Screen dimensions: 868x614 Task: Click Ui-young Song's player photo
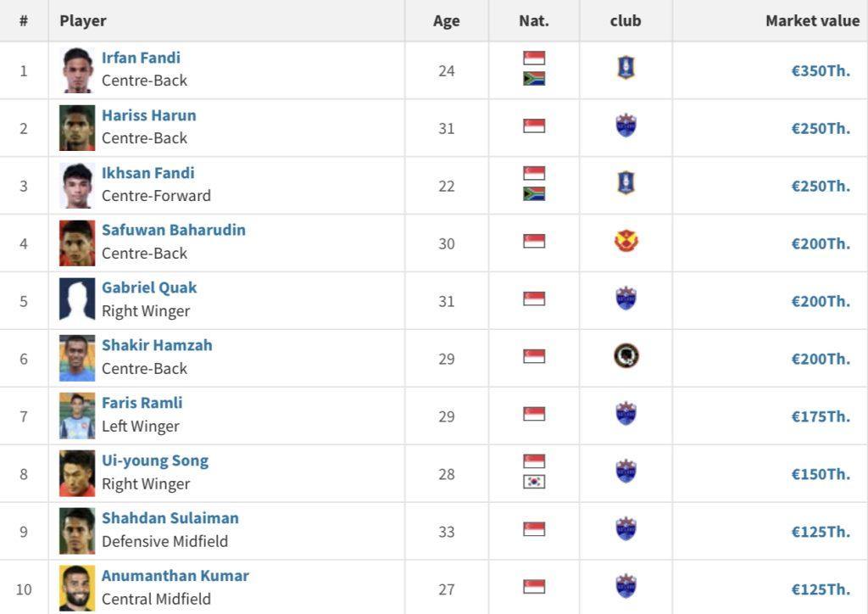click(77, 473)
